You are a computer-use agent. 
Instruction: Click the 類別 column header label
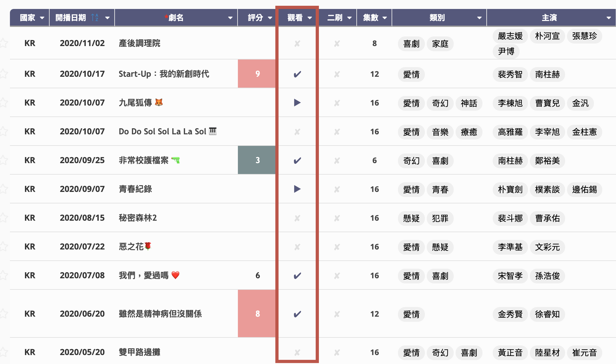437,18
